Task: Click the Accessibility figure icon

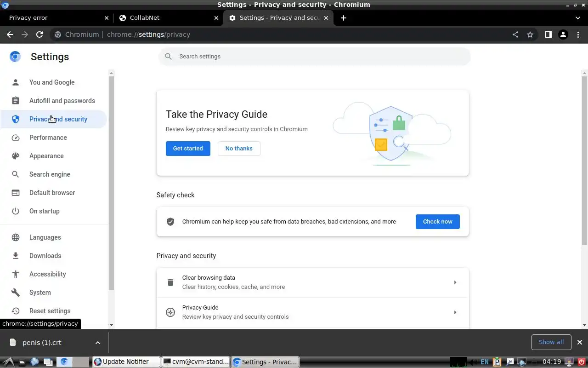Action: [16, 274]
